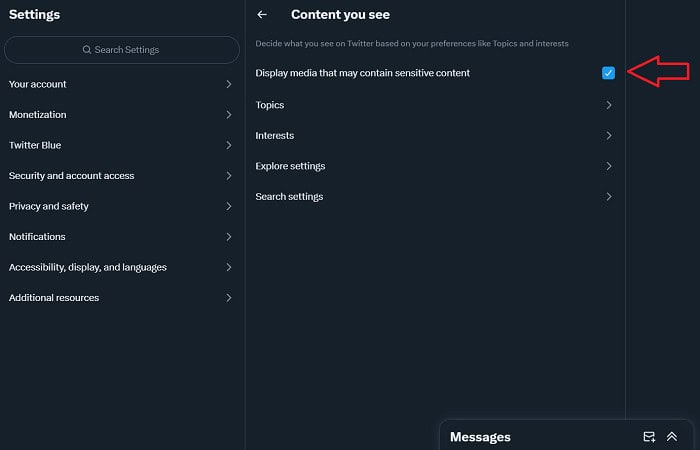The width and height of the screenshot is (700, 450).
Task: Go to Security and account access
Action: click(121, 175)
